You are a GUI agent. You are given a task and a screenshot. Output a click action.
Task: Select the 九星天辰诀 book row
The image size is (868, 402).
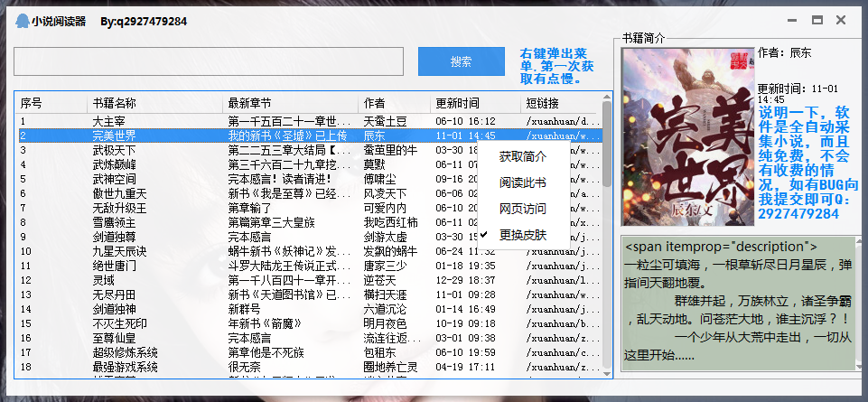(x=310, y=251)
